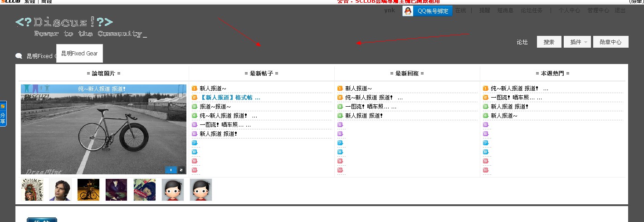Open the last cartoon avatar in row

tap(201, 190)
